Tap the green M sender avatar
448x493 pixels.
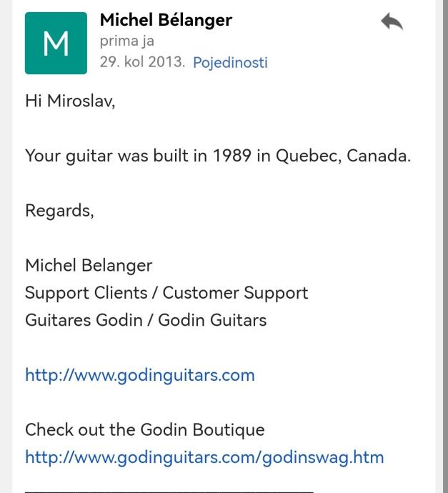coord(56,43)
